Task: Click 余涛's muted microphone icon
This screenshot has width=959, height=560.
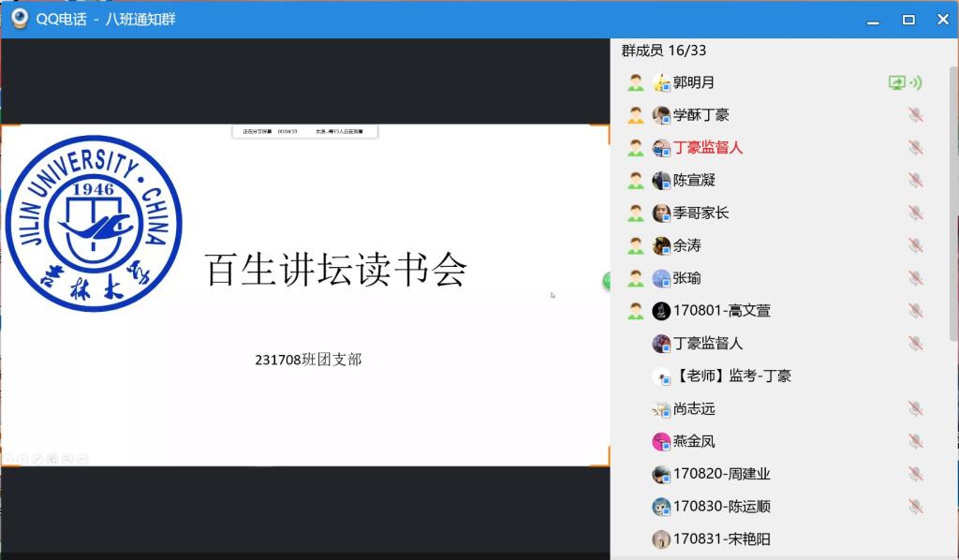Action: click(x=915, y=245)
